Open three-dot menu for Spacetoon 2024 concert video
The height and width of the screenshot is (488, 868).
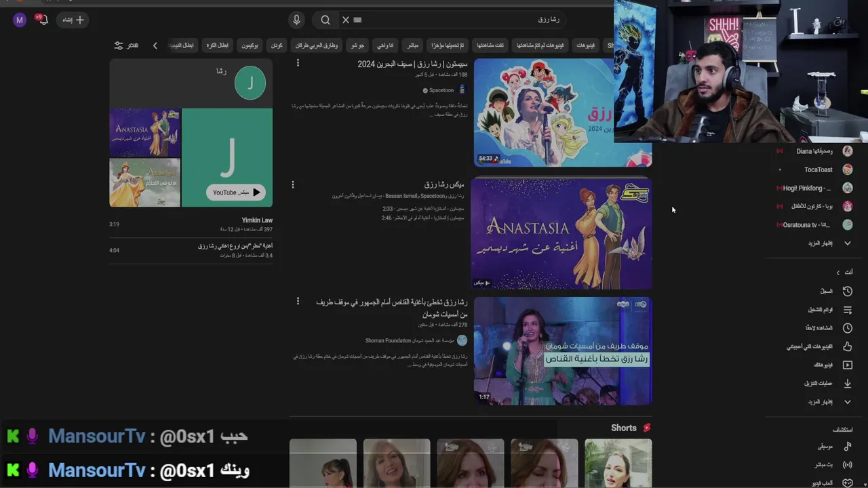[x=298, y=63]
